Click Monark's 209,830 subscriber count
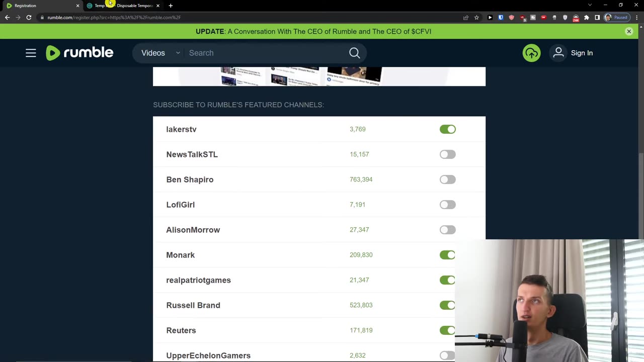Image resolution: width=644 pixels, height=362 pixels. click(x=361, y=255)
